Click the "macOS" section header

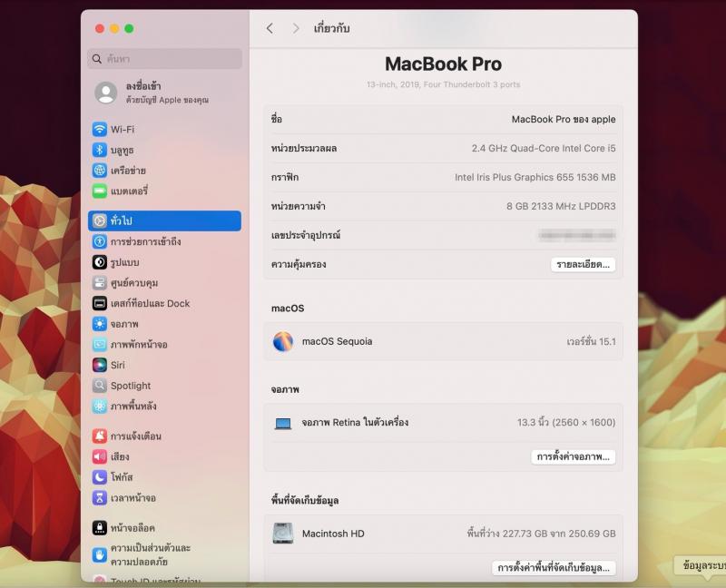click(x=288, y=309)
